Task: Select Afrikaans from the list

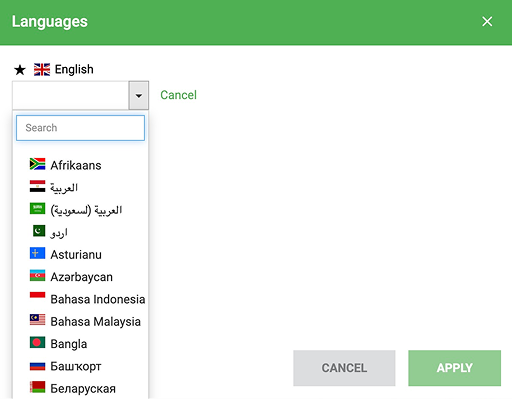Action: coord(76,165)
